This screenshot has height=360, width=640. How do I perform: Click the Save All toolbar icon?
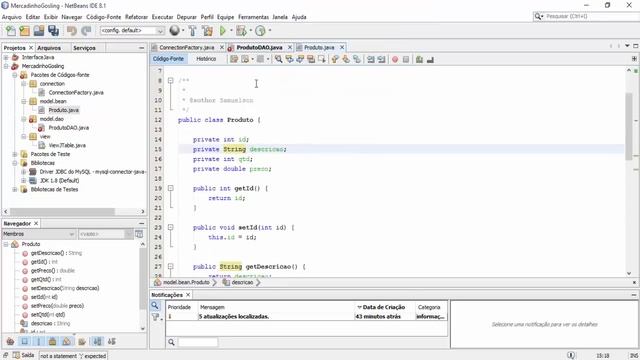(53, 31)
